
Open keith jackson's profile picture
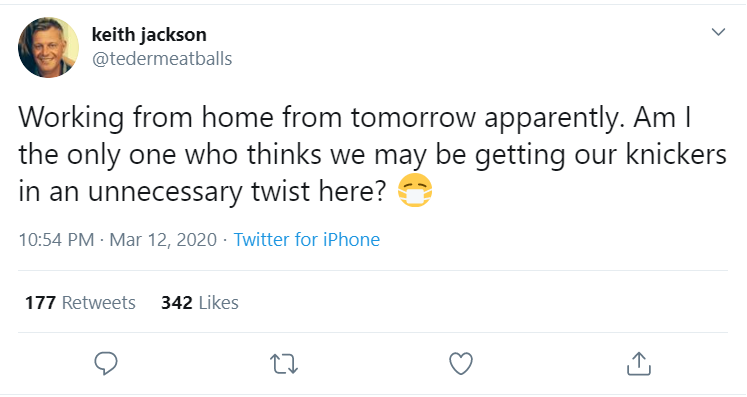49,47
